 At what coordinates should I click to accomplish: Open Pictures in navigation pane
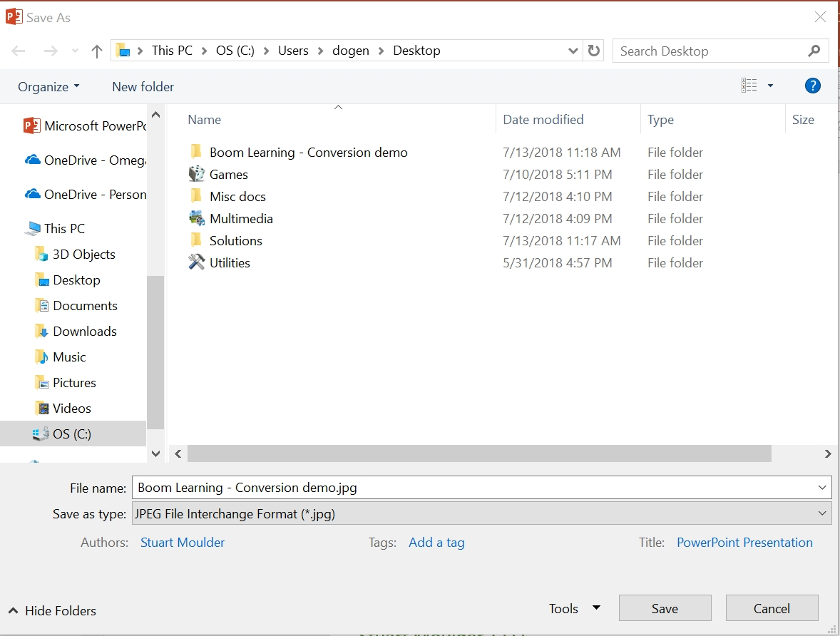point(66,383)
